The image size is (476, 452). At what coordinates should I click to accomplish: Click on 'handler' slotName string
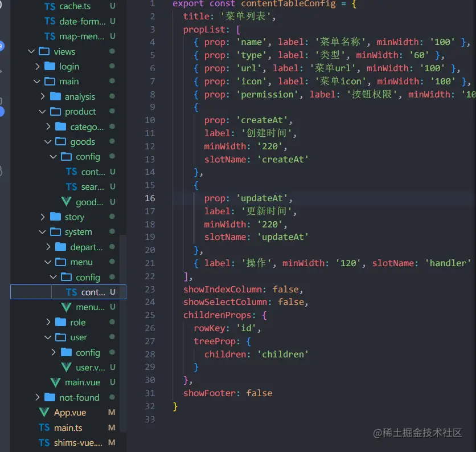[x=448, y=263]
